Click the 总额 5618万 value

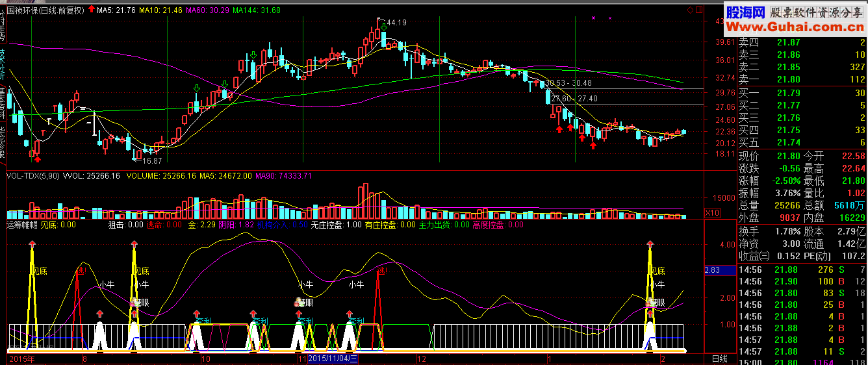click(x=849, y=205)
